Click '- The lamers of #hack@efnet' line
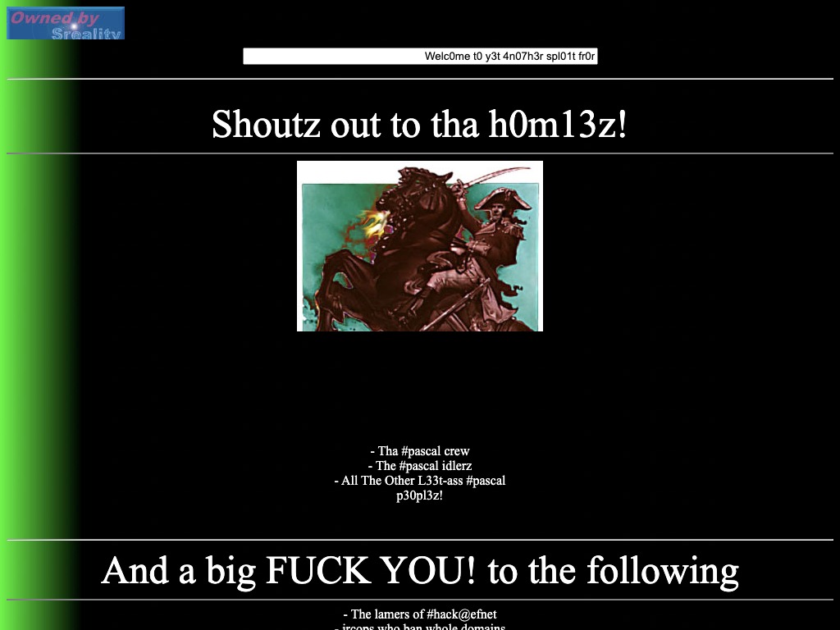This screenshot has width=840, height=630. click(419, 614)
